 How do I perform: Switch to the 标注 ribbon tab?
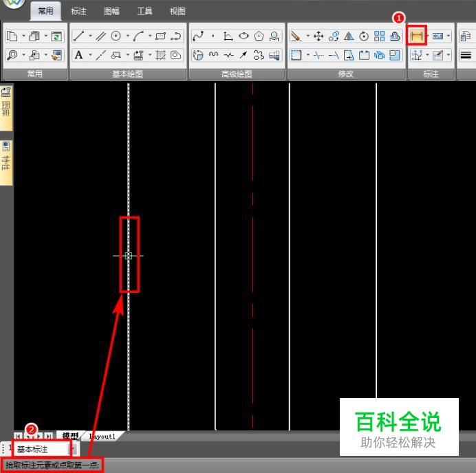pos(78,11)
